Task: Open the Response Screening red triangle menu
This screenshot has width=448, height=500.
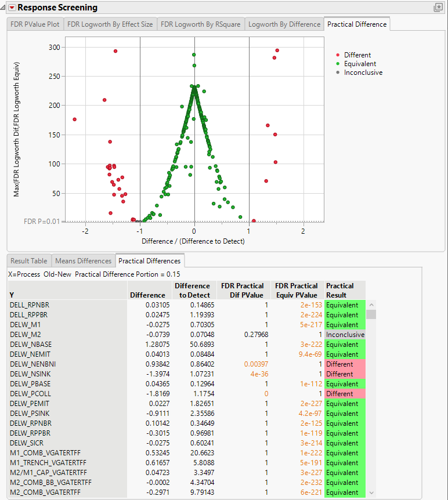Action: 11,8
